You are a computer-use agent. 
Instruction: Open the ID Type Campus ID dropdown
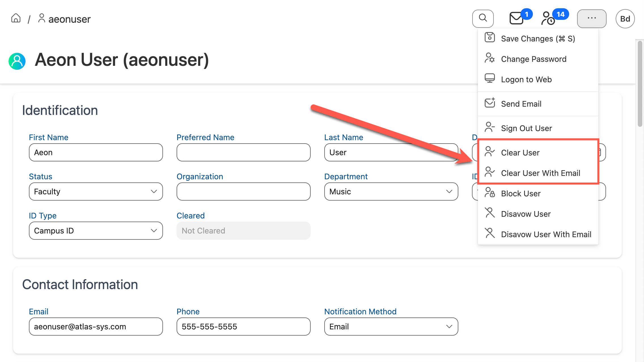tap(96, 231)
